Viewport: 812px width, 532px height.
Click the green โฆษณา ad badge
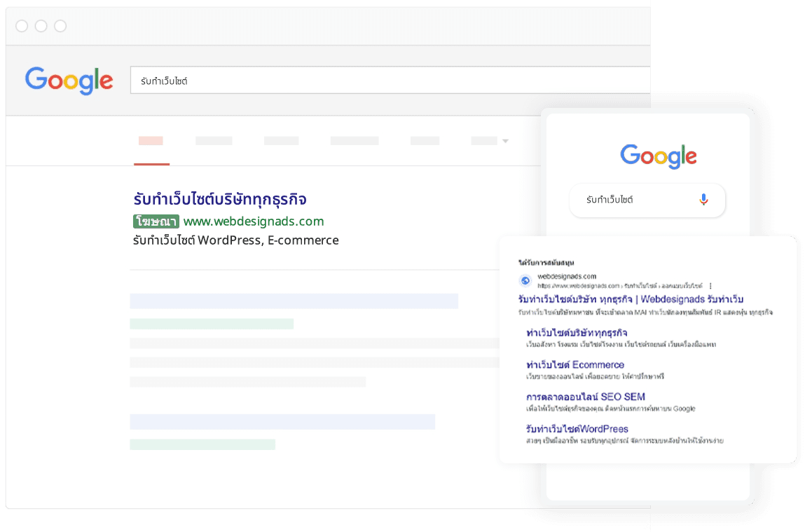click(156, 221)
